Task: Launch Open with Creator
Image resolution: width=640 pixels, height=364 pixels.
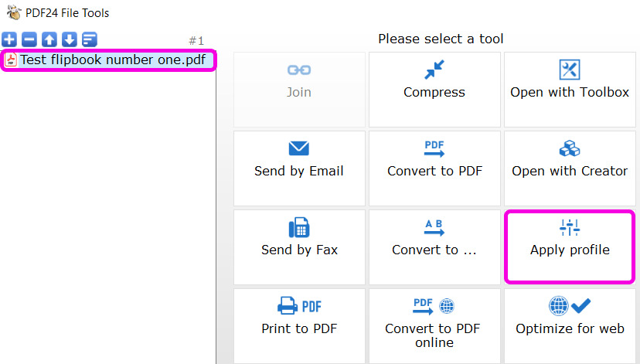Action: click(x=570, y=168)
